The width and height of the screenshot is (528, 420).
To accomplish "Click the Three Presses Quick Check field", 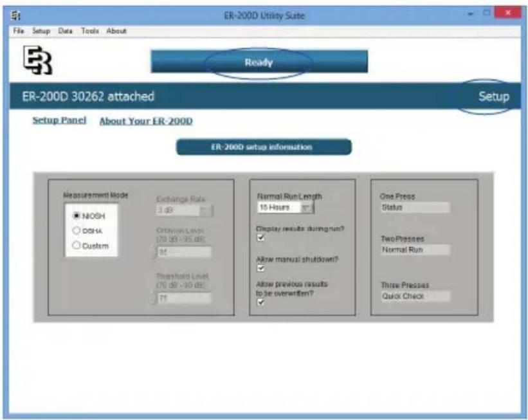I will 415,297.
